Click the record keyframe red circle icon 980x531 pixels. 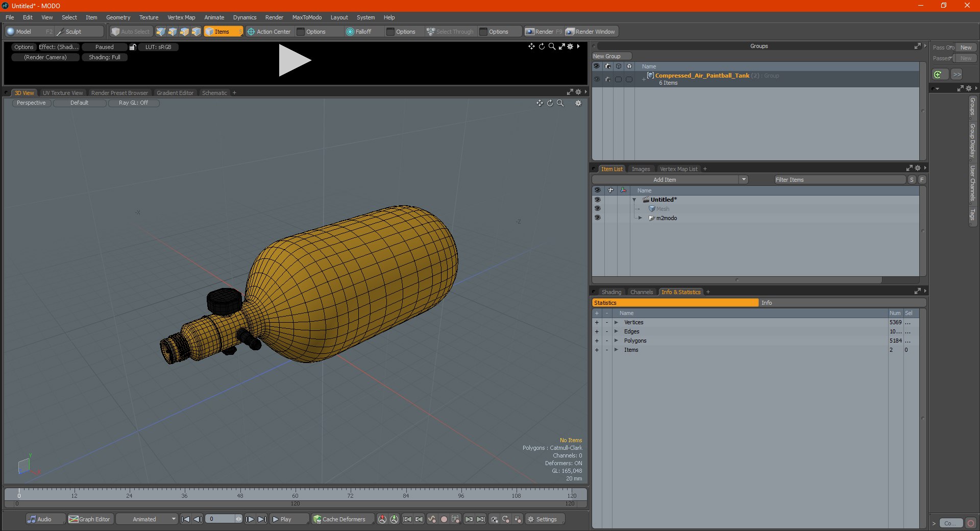point(444,519)
